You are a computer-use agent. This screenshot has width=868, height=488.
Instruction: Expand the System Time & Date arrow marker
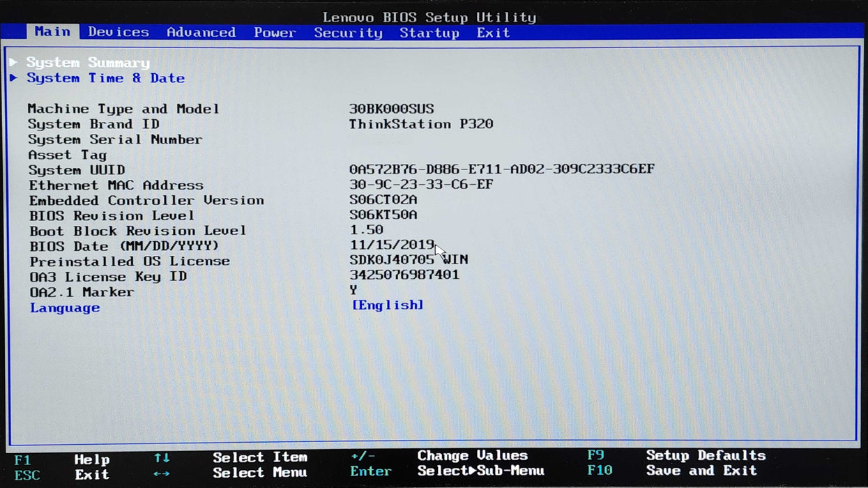pos(13,77)
